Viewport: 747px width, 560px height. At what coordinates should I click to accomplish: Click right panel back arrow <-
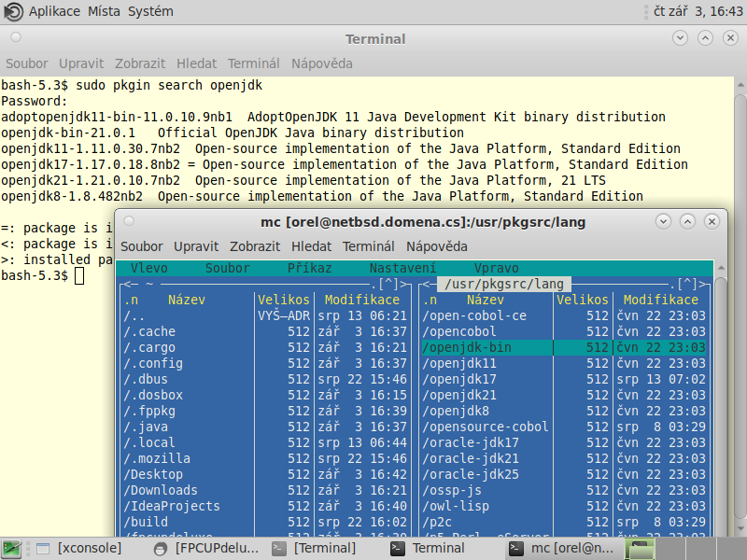click(x=430, y=285)
